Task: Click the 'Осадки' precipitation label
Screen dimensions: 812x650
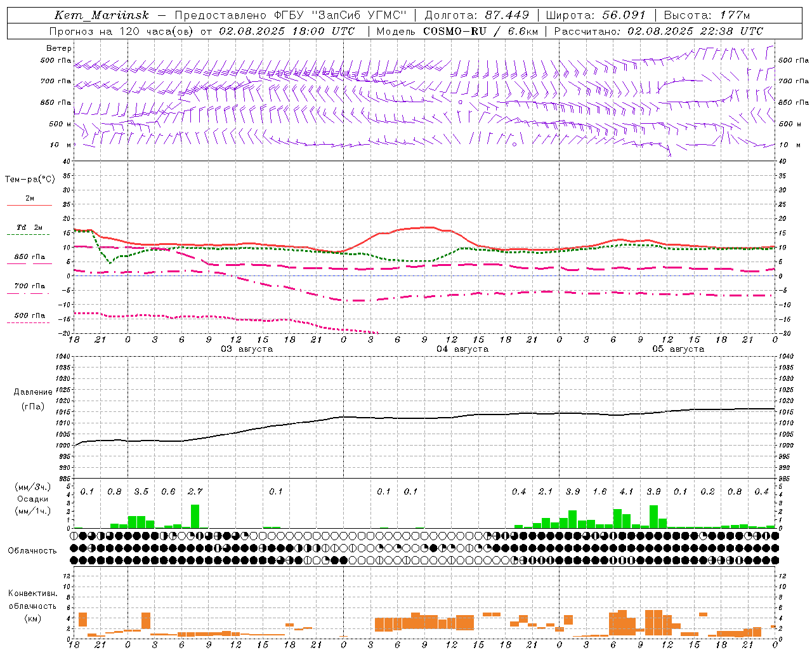Action: pyautogui.click(x=33, y=499)
